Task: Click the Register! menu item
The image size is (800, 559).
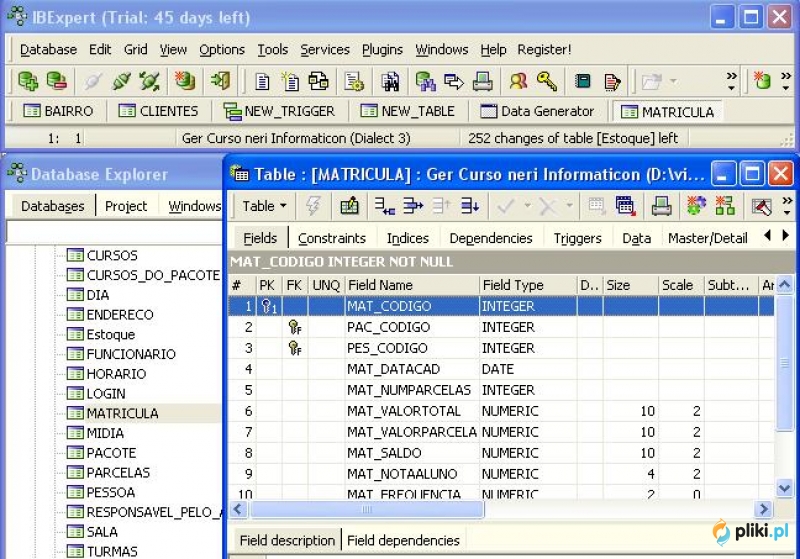Action: coord(544,49)
